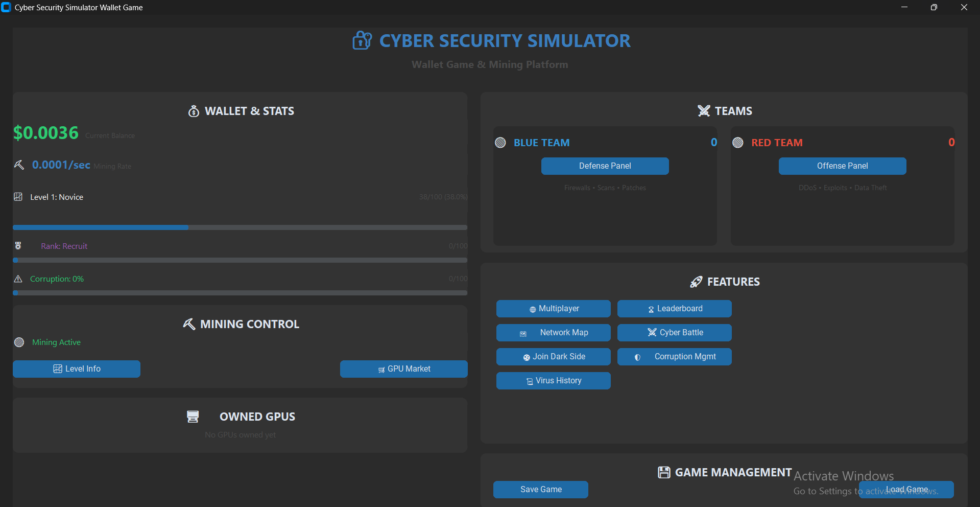Open the Level Info button

coord(77,369)
